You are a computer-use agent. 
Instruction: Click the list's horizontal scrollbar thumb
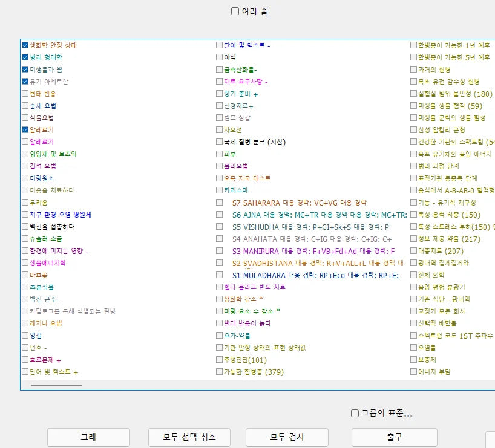pos(56,385)
